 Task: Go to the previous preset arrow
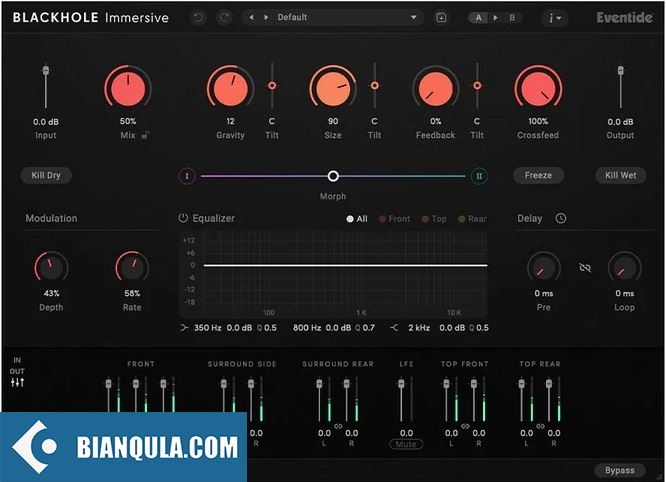click(x=252, y=17)
